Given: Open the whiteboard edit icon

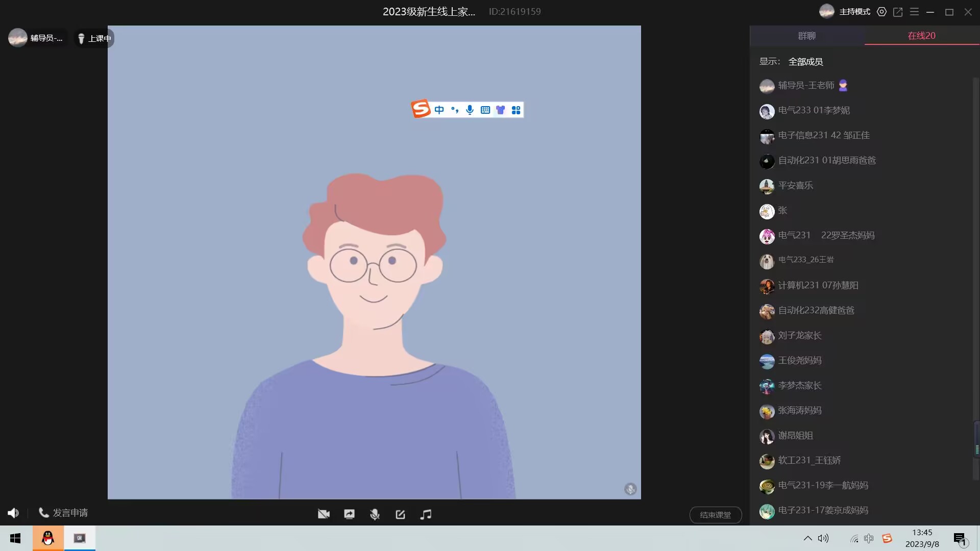Looking at the screenshot, I should click(400, 514).
